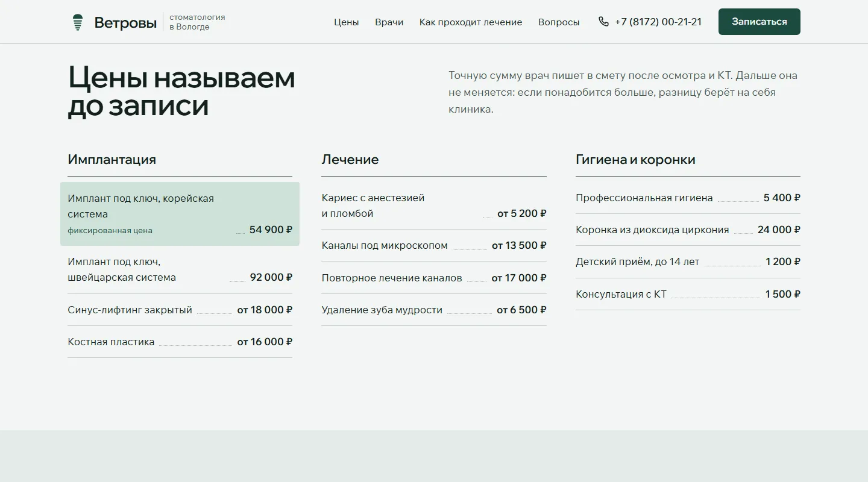This screenshot has height=482, width=868.
Task: Select Кариес с анестезией и пломбой
Action: [x=434, y=205]
